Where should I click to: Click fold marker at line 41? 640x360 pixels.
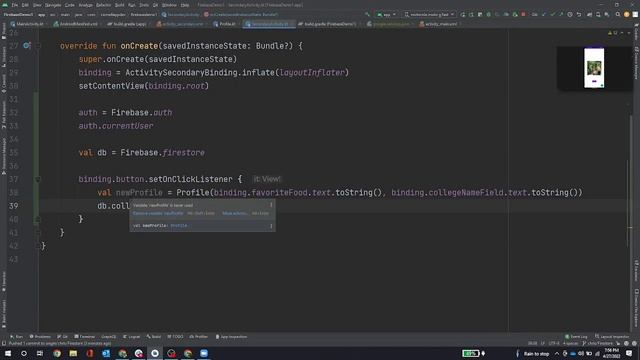[x=38, y=233]
